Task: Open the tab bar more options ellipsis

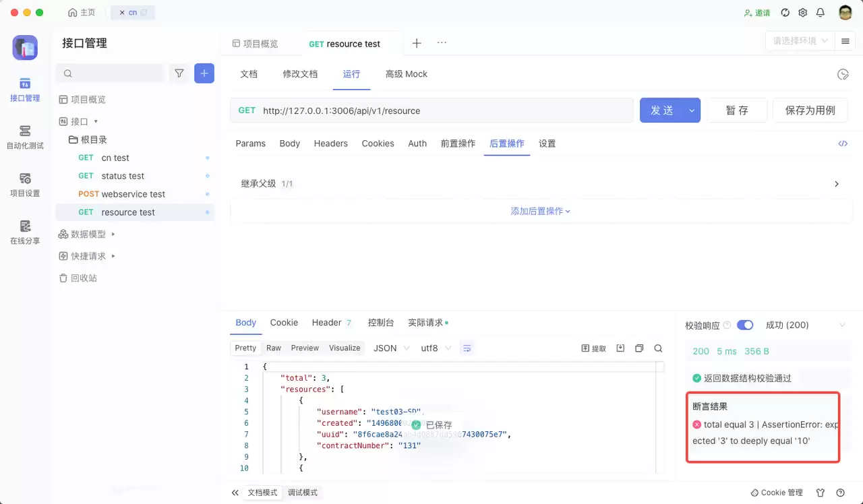Action: 442,42
